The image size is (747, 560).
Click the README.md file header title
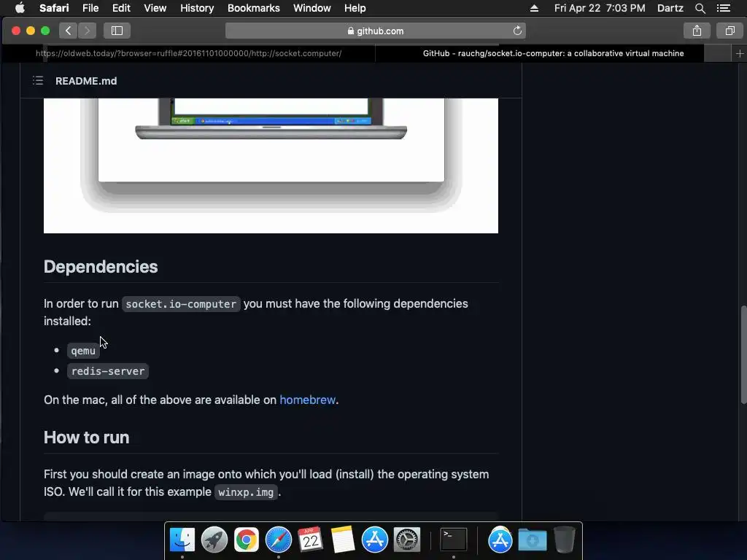[x=86, y=81]
